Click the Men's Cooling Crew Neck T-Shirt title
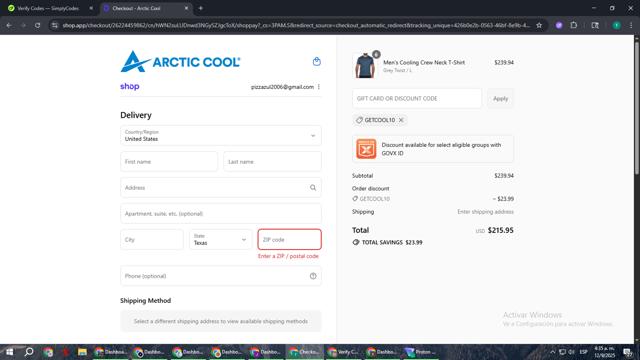Image resolution: width=640 pixels, height=360 pixels. 424,62
